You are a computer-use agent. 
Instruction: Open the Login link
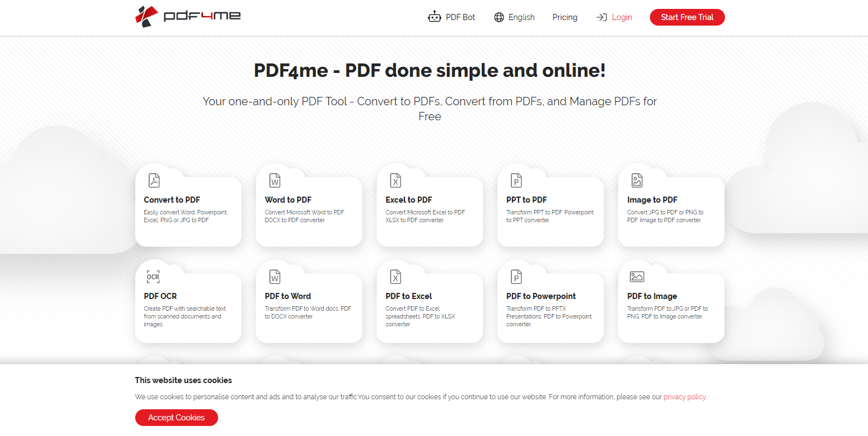(x=614, y=17)
